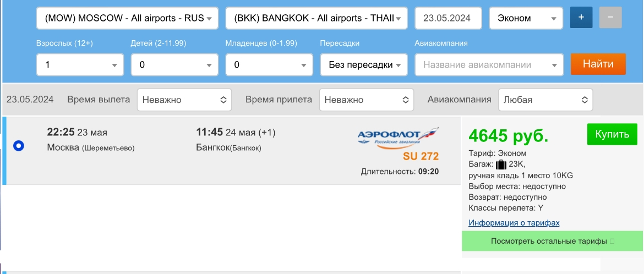Select the 22:25 Moscow flight radio button
The height and width of the screenshot is (274, 644).
click(x=19, y=145)
